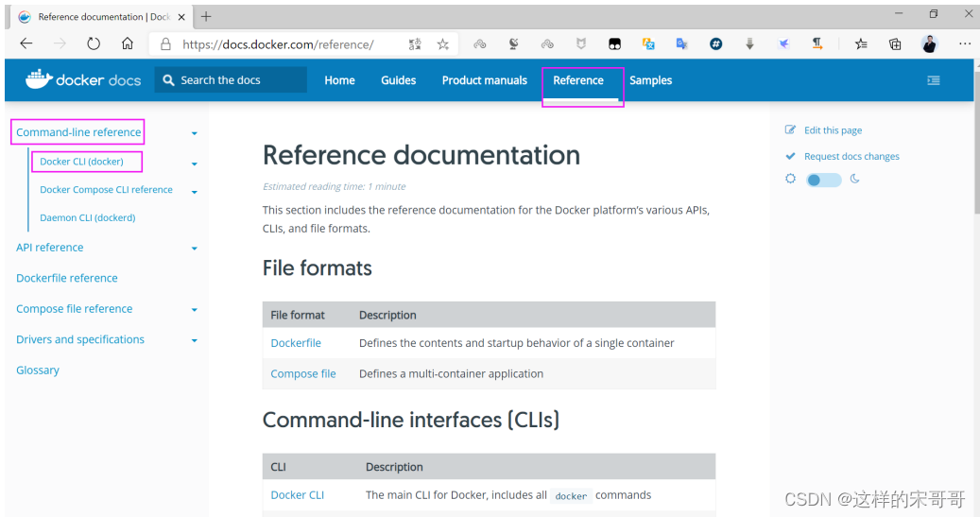This screenshot has height=517, width=980.
Task: Click Edit this page link
Action: (834, 130)
